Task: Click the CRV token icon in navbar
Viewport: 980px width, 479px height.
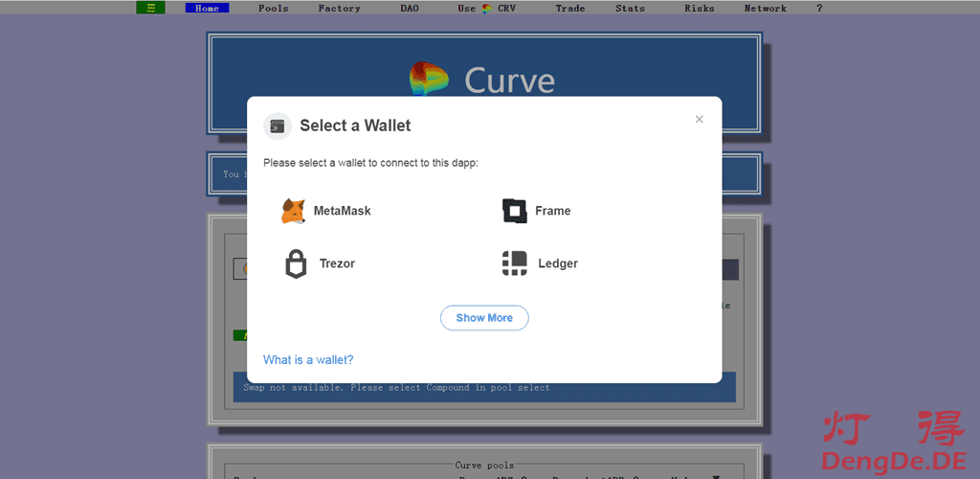Action: pos(486,9)
